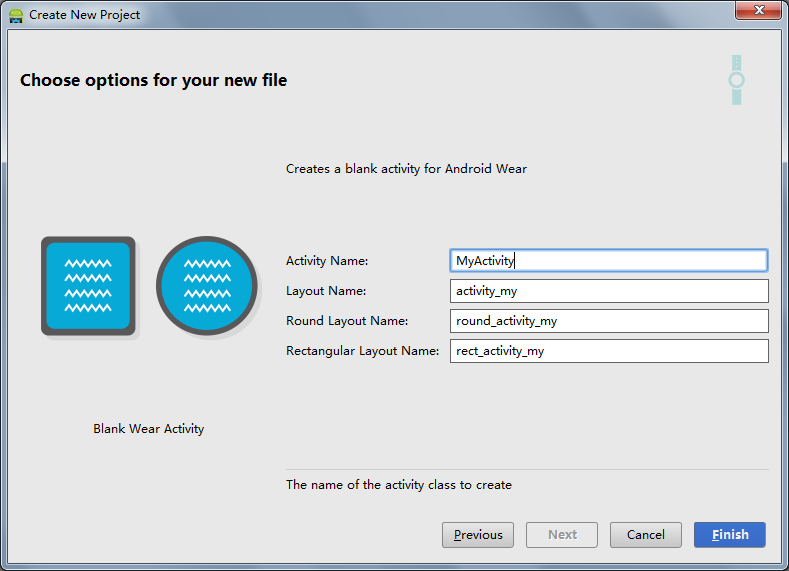Click the 'Activity Name:' label
789x571 pixels.
[327, 261]
